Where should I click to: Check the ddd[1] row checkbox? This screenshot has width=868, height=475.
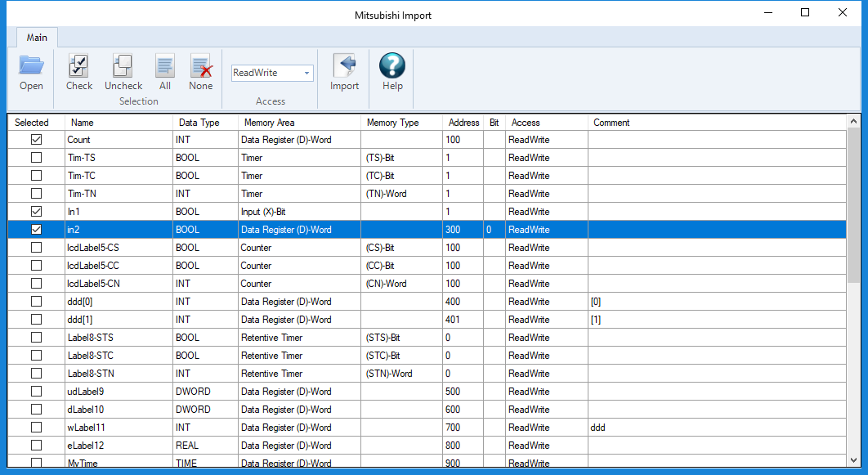(36, 320)
